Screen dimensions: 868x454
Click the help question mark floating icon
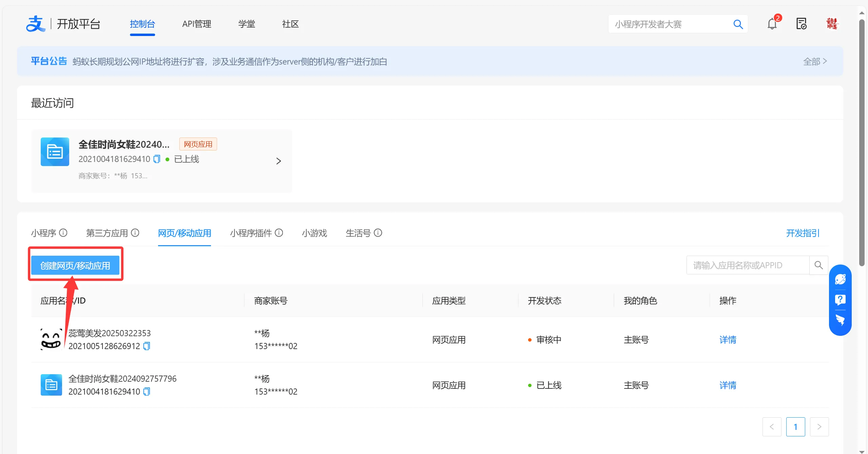(840, 300)
